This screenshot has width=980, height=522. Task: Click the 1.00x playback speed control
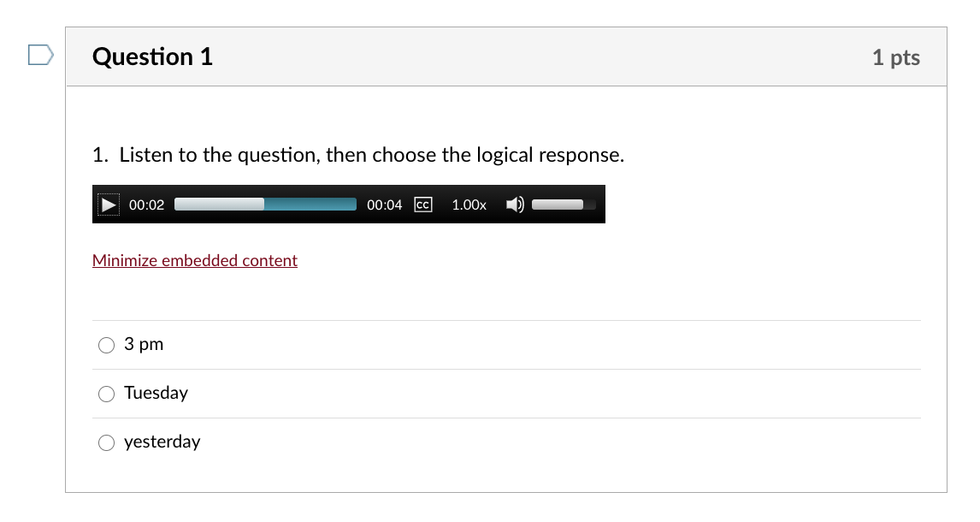(x=468, y=204)
